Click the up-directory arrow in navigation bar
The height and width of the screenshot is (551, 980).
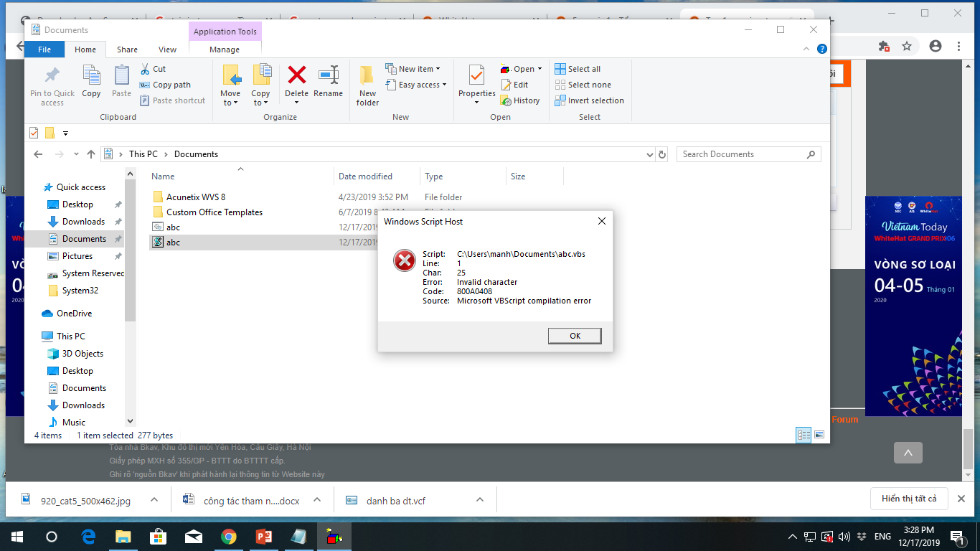coord(91,154)
